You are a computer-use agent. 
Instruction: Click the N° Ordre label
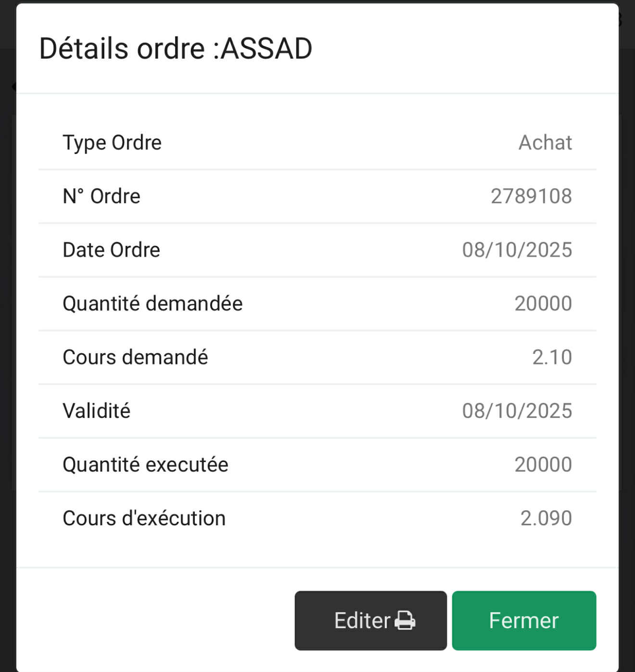point(102,196)
